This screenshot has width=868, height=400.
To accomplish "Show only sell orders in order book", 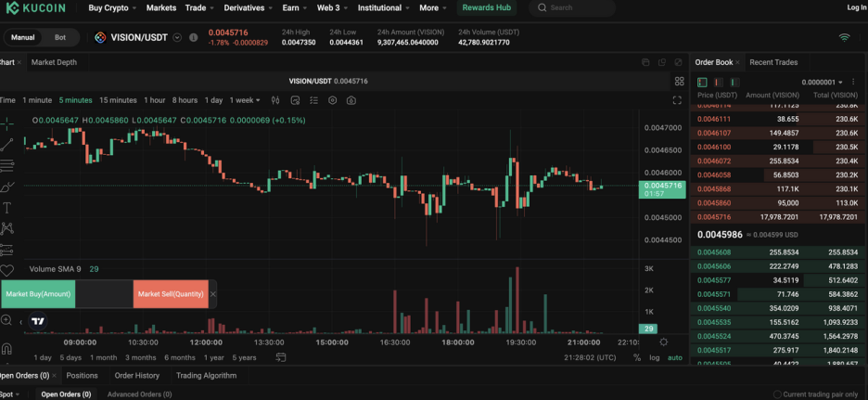I will coord(719,83).
